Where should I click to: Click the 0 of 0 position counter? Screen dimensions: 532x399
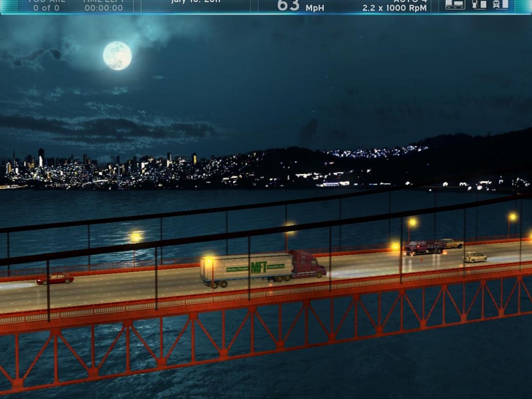46,8
